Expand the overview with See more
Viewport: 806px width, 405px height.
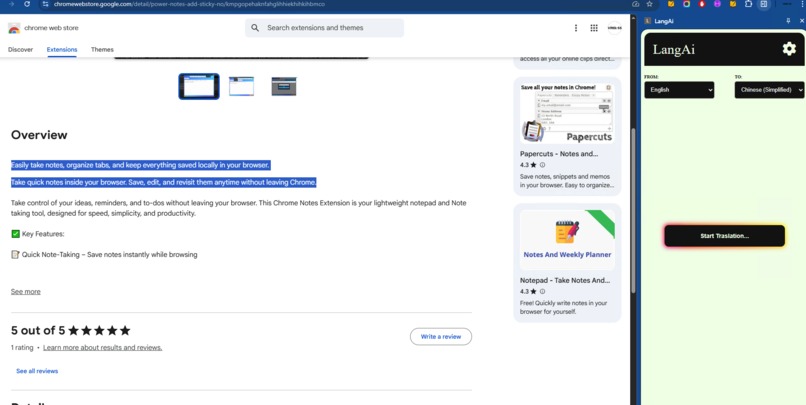[x=26, y=291]
